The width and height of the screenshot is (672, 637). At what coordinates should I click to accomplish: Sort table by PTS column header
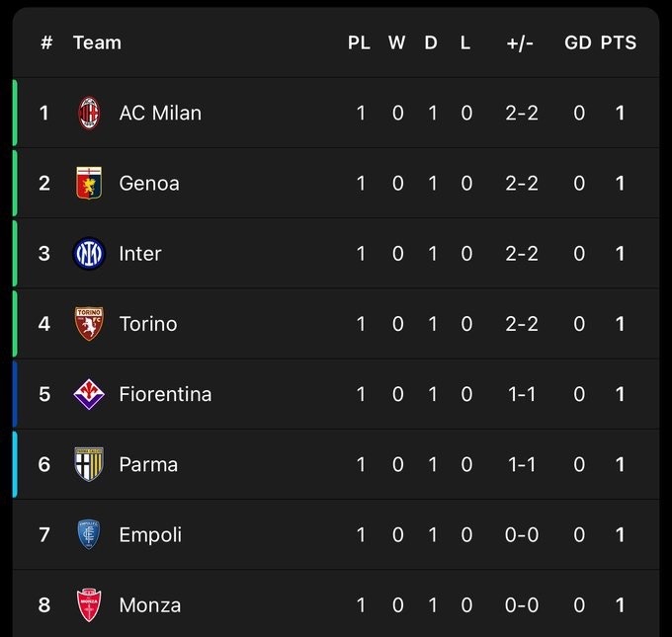(619, 42)
